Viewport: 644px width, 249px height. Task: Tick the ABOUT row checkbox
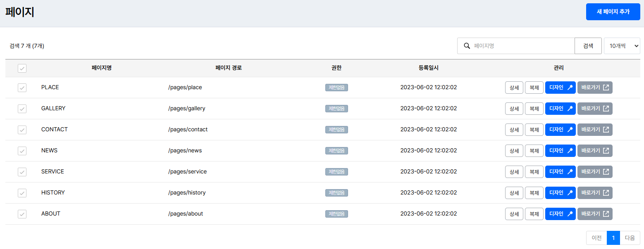[x=22, y=214]
